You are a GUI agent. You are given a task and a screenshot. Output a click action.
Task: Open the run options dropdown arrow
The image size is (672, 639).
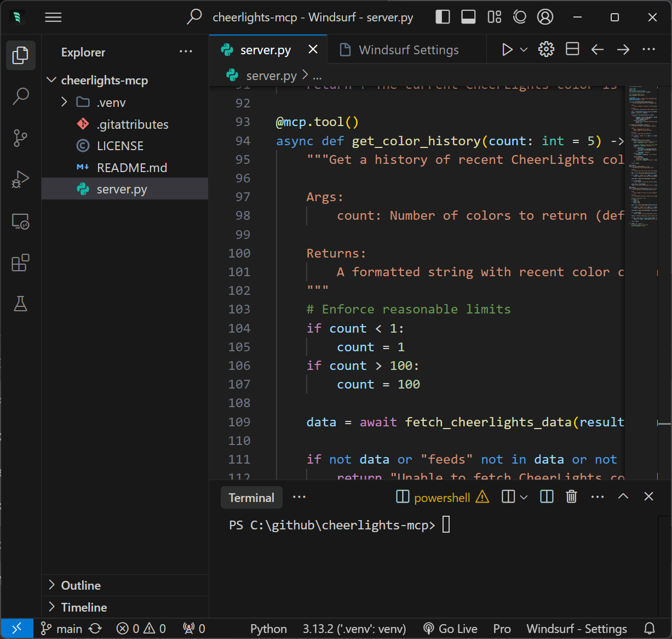point(524,49)
